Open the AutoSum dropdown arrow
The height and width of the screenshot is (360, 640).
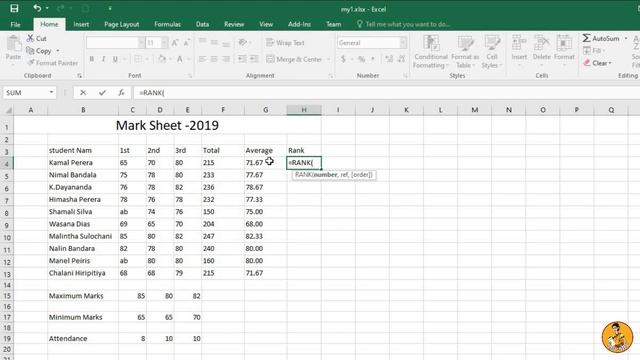[x=626, y=38]
